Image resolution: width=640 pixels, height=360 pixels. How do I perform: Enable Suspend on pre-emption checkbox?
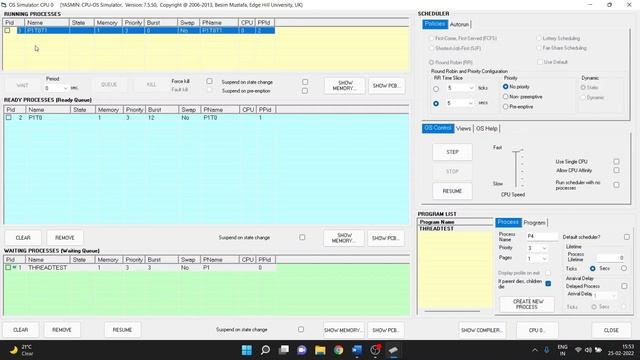[x=305, y=91]
